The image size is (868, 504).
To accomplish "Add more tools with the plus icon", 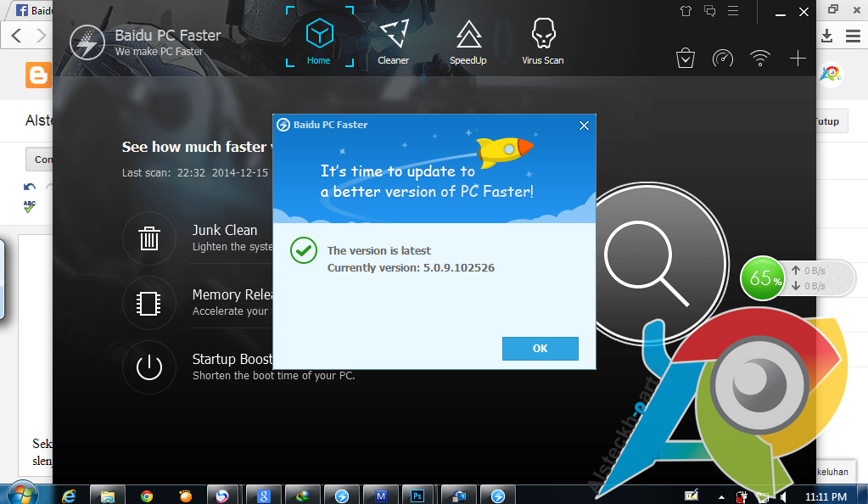I will [798, 59].
